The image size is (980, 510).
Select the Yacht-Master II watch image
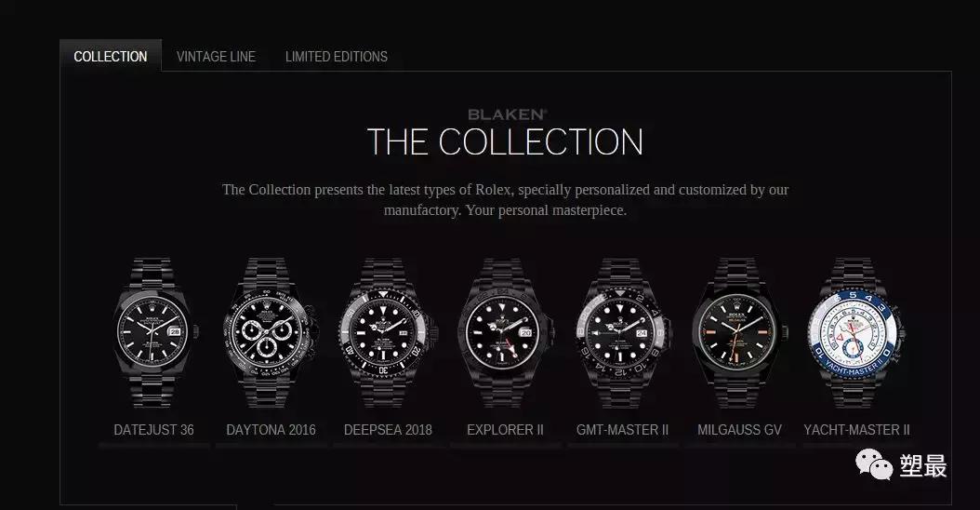click(857, 333)
